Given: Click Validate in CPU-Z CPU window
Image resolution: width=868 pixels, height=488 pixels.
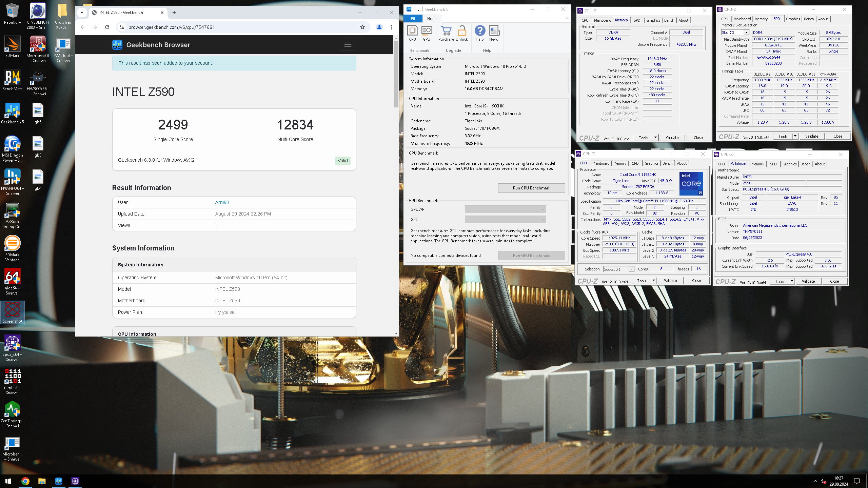Looking at the screenshot, I should tap(670, 281).
